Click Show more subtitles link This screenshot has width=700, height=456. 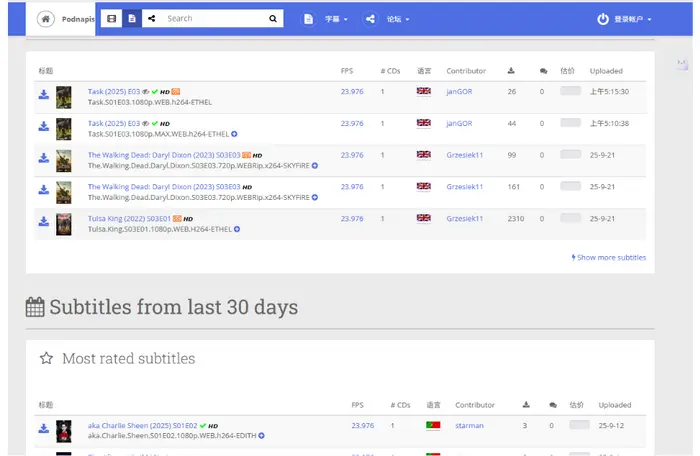(x=609, y=257)
